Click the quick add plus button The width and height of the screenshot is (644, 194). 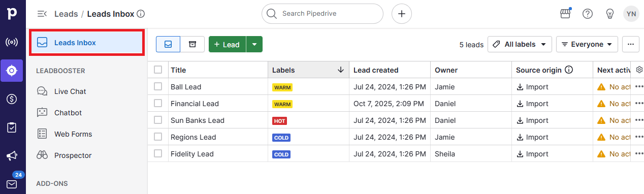tap(402, 14)
